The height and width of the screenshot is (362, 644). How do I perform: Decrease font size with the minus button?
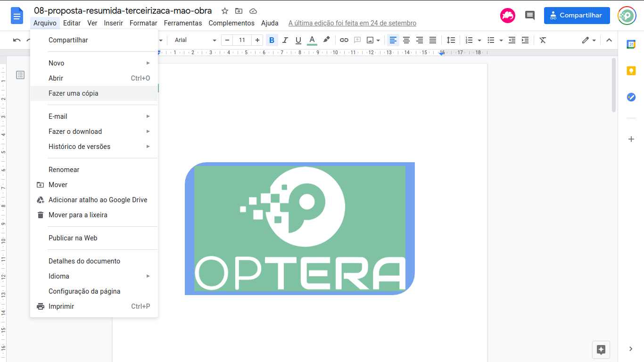(227, 40)
